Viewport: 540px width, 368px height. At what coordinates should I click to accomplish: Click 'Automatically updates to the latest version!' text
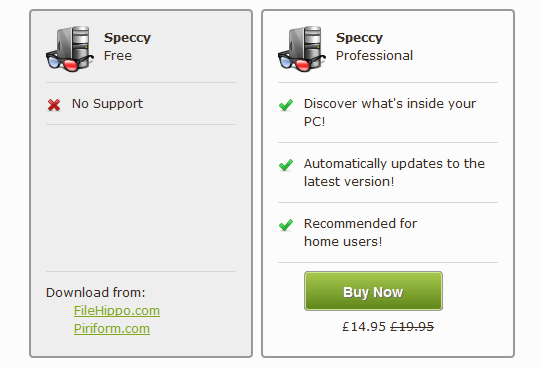pos(394,172)
